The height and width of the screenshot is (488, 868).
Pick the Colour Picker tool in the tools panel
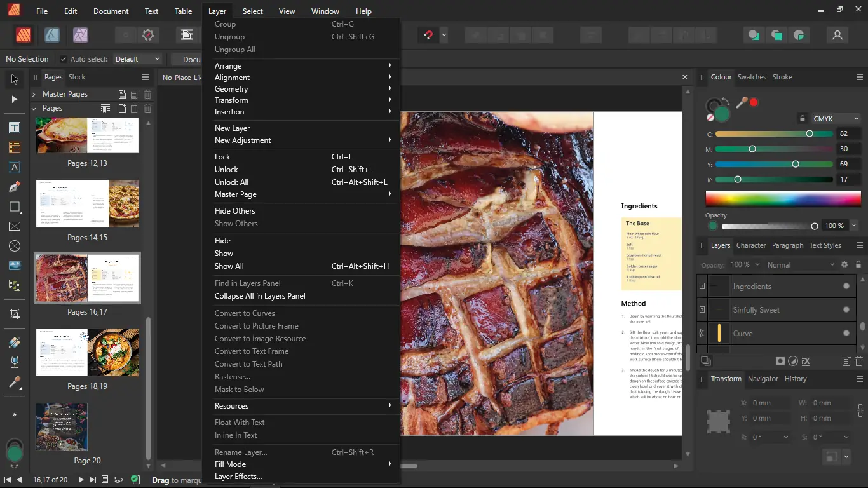click(14, 383)
